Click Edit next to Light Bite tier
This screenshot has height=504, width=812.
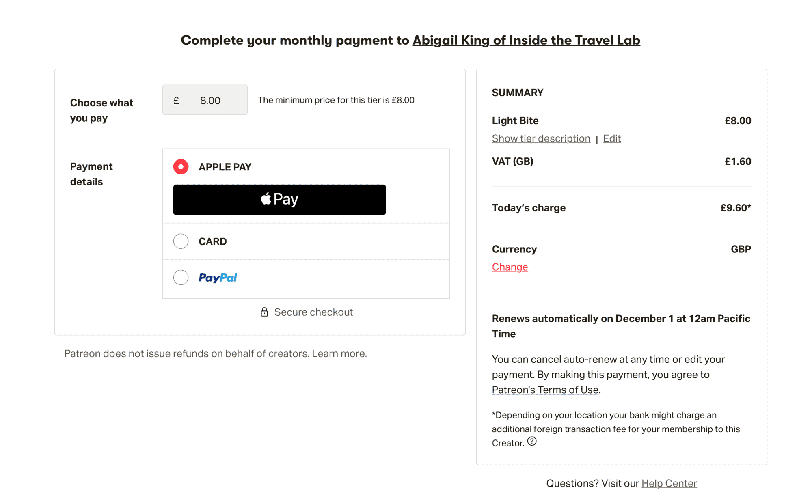coord(612,139)
